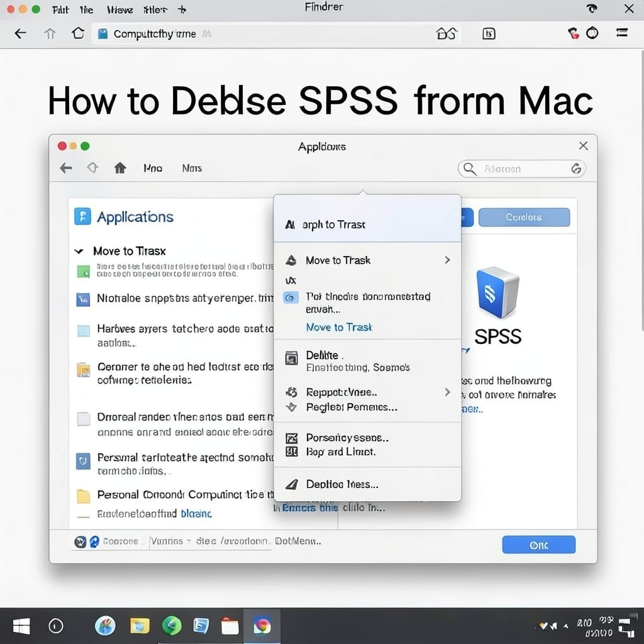Click the top 'arph to Trast' menu header

pos(367,225)
